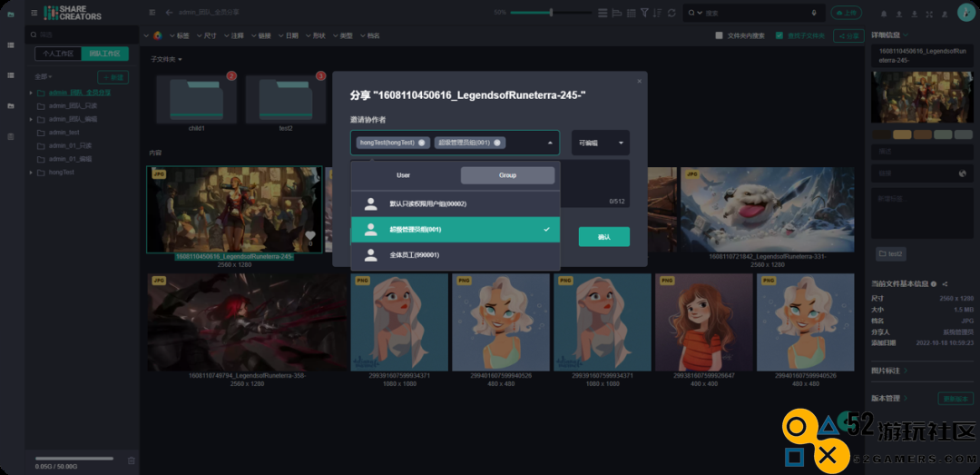The image size is (980, 475).
Task: Select the Poro snow image thumbnail
Action: [768, 209]
